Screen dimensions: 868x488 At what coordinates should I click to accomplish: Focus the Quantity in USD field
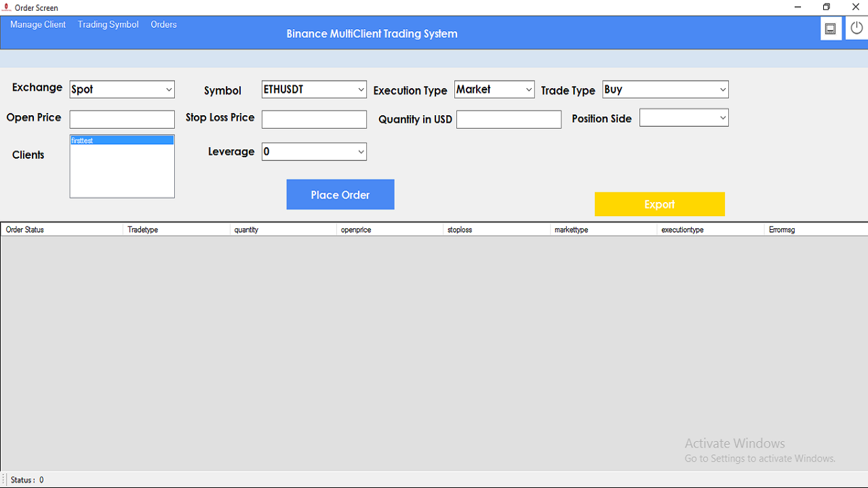pos(509,119)
